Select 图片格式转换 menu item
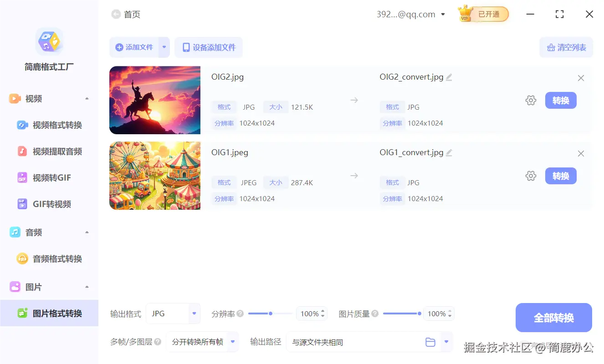604x364 pixels. pyautogui.click(x=49, y=313)
